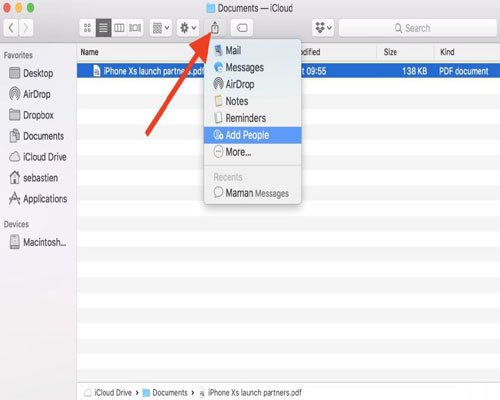Click the Share toolbar icon
500x400 pixels.
(215, 28)
